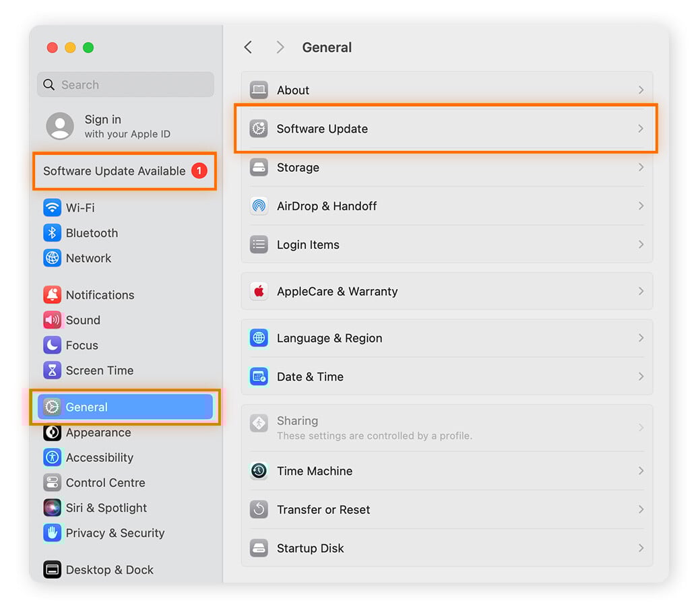700x615 pixels.
Task: Open Storage using its right chevron
Action: pos(641,167)
